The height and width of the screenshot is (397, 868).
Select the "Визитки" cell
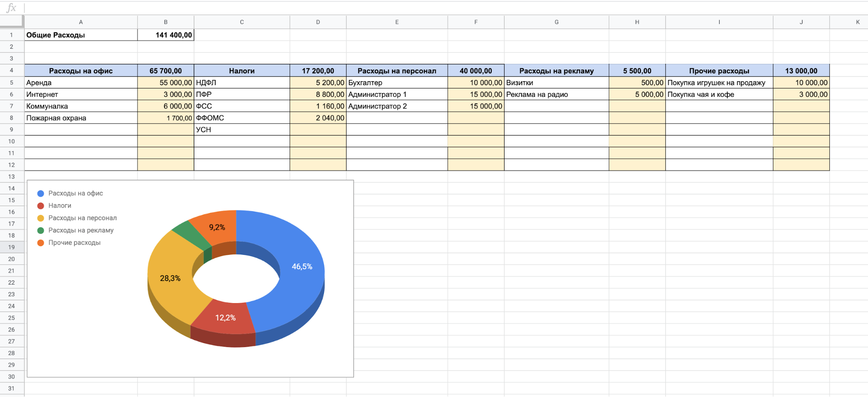tap(557, 83)
